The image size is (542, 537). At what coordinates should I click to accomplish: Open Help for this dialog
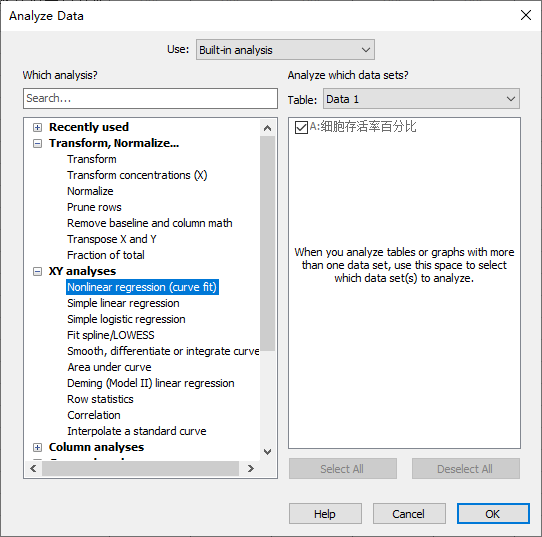[x=325, y=514]
